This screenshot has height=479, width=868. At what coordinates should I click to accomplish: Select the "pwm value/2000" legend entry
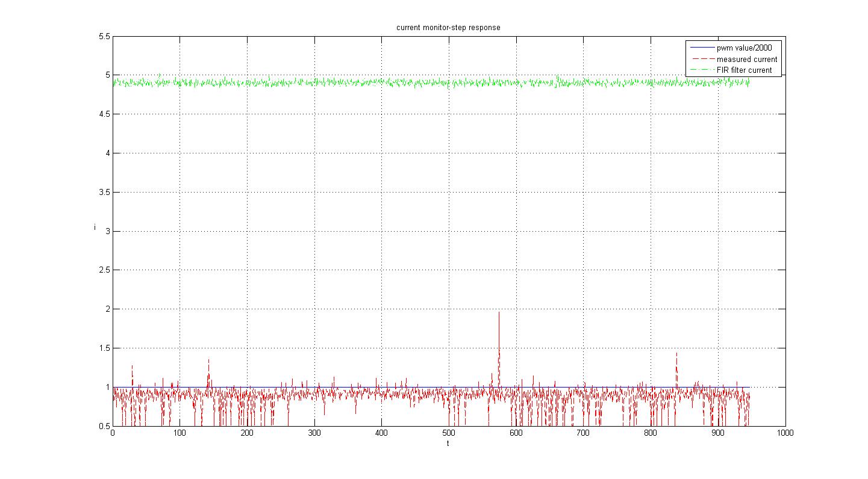coord(744,48)
